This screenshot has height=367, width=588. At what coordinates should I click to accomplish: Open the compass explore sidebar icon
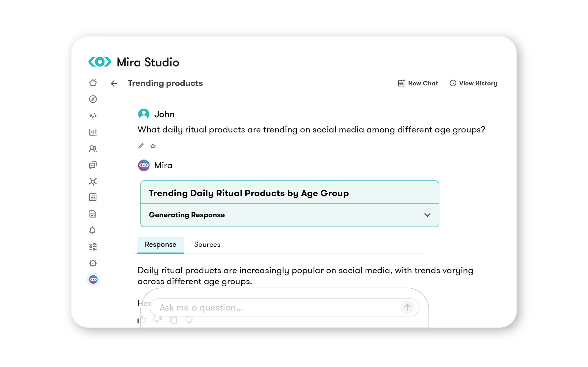click(x=93, y=99)
